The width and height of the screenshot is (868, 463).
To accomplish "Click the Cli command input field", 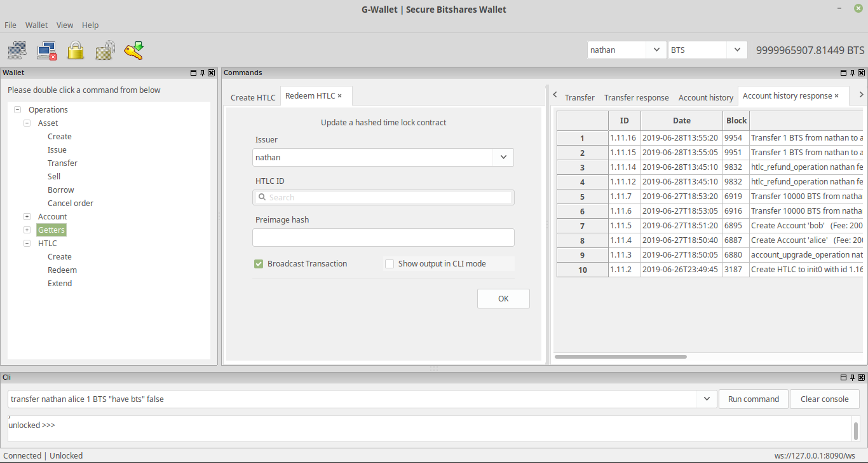I will point(353,399).
